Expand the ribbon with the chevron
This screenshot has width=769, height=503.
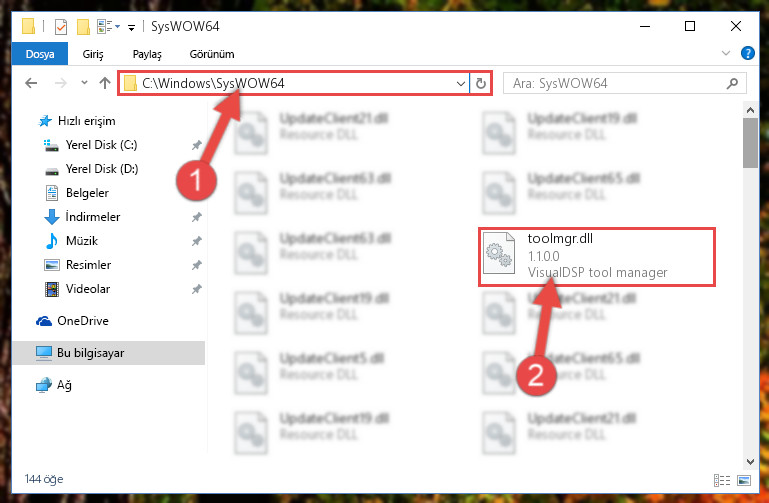coord(726,53)
